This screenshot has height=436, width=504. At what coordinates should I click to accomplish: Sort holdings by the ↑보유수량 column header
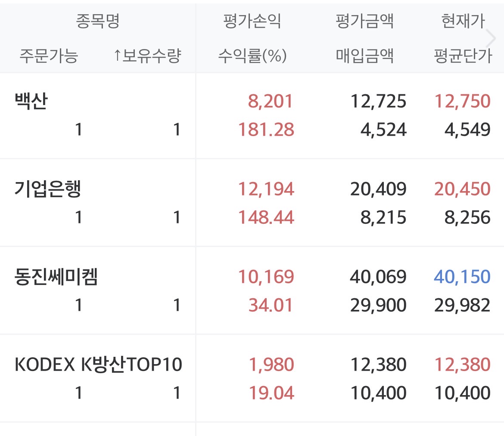pyautogui.click(x=147, y=56)
